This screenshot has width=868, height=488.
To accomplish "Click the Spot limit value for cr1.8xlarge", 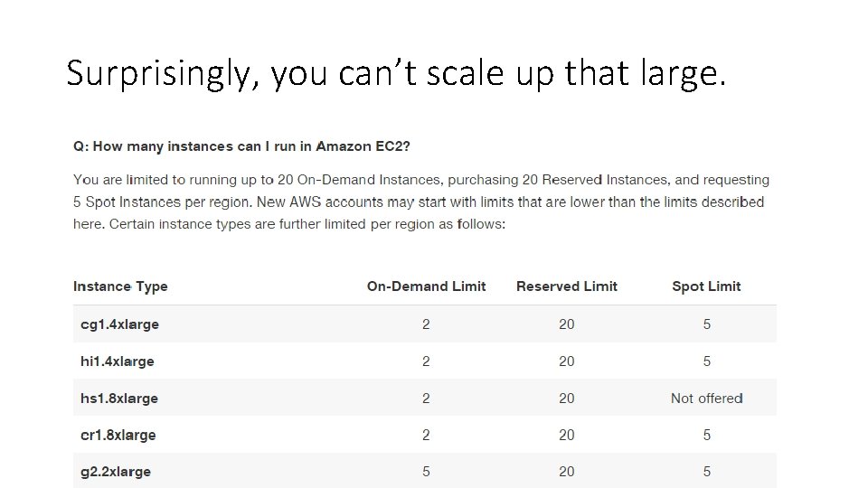I will pyautogui.click(x=706, y=436).
